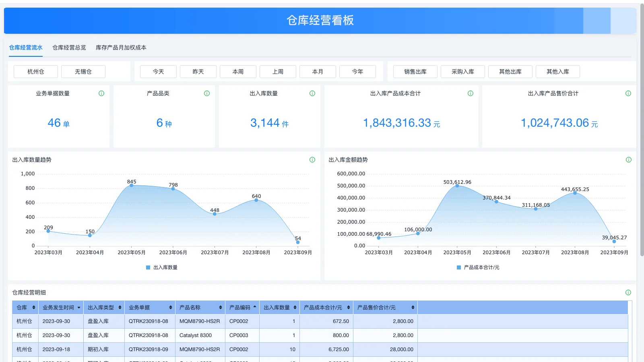Select 今天 time filter
The width and height of the screenshot is (644, 362).
tap(158, 72)
